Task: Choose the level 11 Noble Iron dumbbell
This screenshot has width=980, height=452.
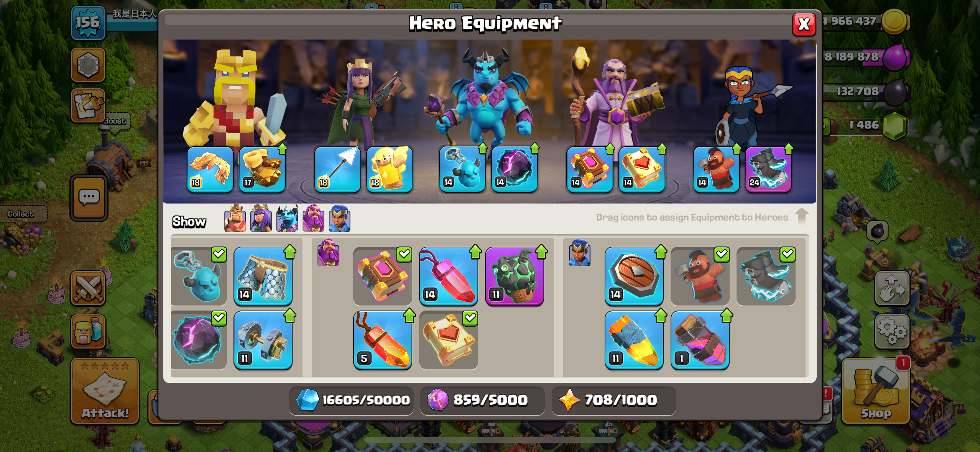Action: click(x=263, y=340)
